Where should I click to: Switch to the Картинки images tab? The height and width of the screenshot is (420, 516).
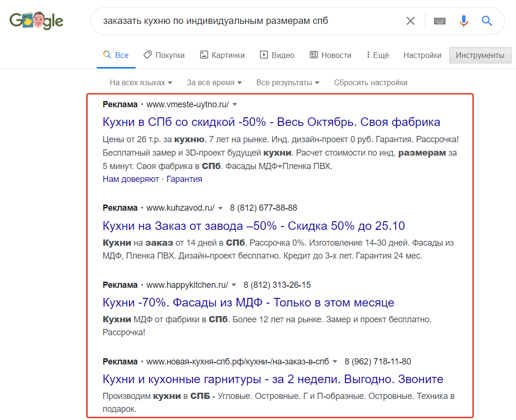[222, 55]
